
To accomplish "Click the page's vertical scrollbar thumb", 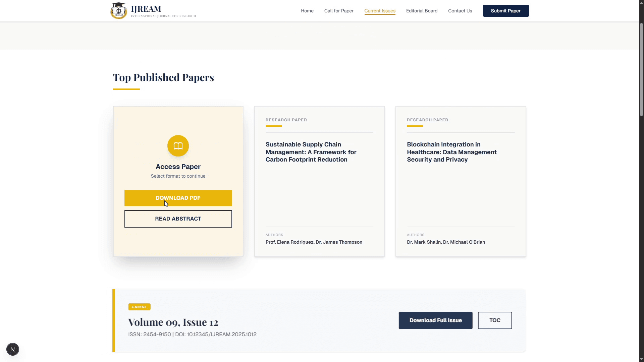I will pos(641,69).
